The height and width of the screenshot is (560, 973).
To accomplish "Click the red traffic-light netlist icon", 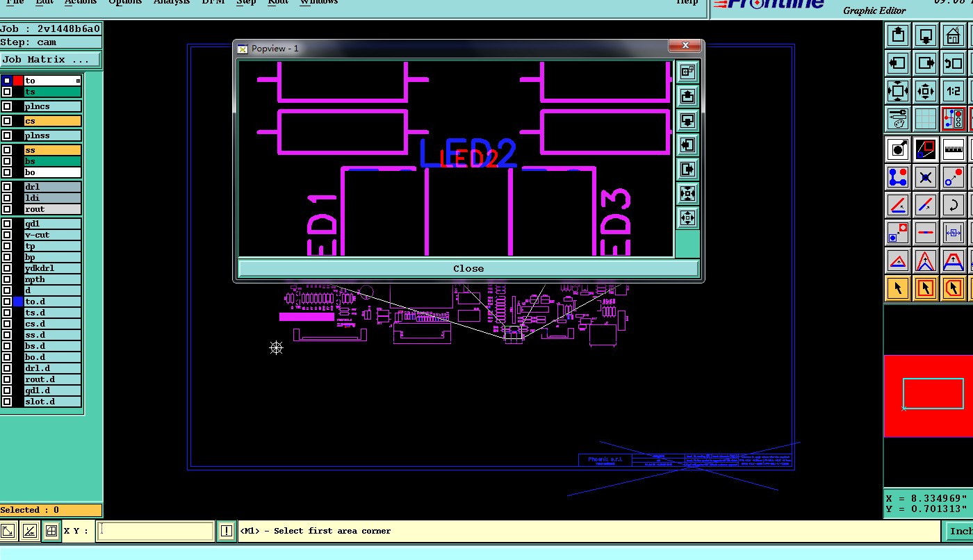I will (x=953, y=119).
